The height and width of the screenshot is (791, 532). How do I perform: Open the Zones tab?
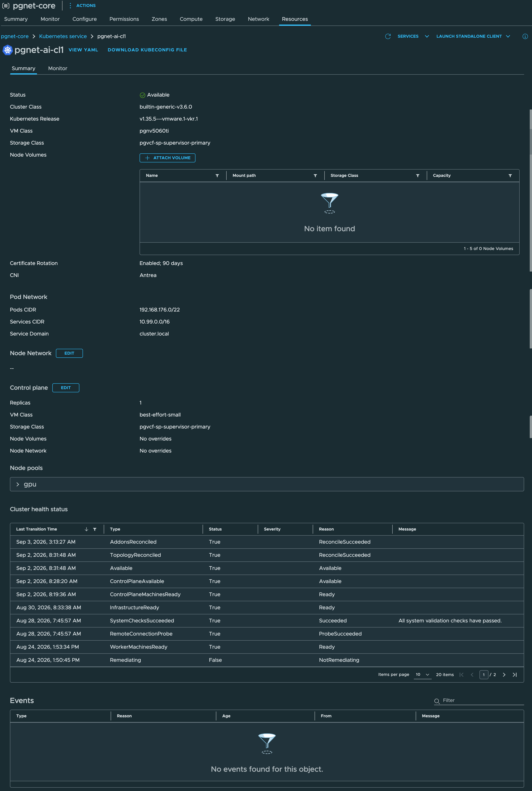click(159, 19)
